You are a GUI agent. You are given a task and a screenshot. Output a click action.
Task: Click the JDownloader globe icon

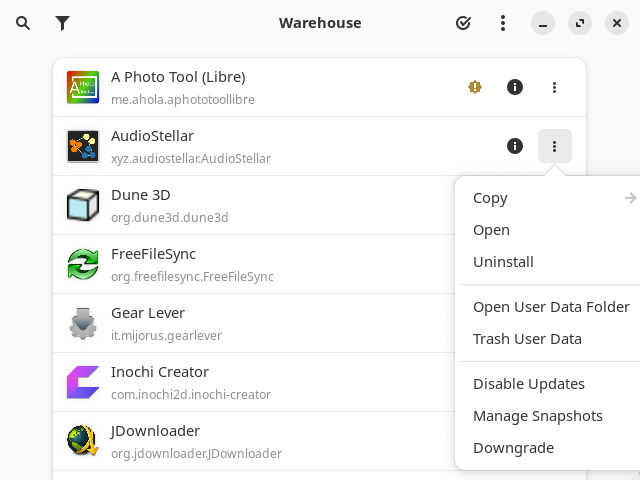click(83, 441)
